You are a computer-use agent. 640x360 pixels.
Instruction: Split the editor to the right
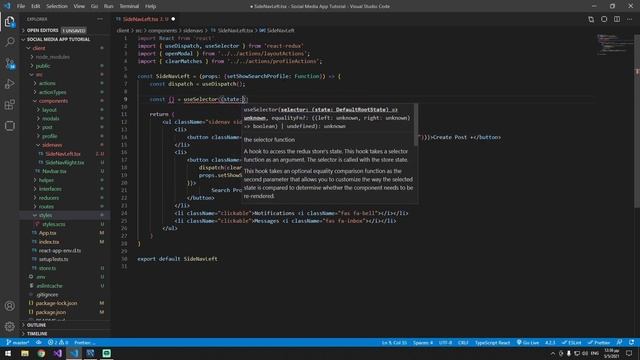click(x=617, y=19)
